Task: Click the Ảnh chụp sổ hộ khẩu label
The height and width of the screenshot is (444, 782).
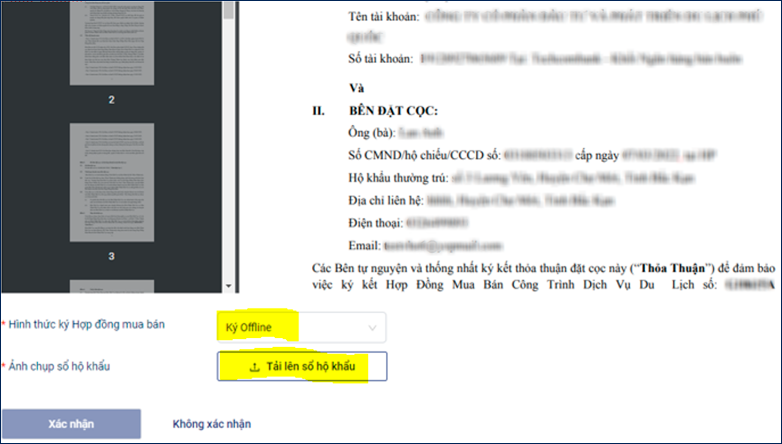Action: tap(59, 366)
